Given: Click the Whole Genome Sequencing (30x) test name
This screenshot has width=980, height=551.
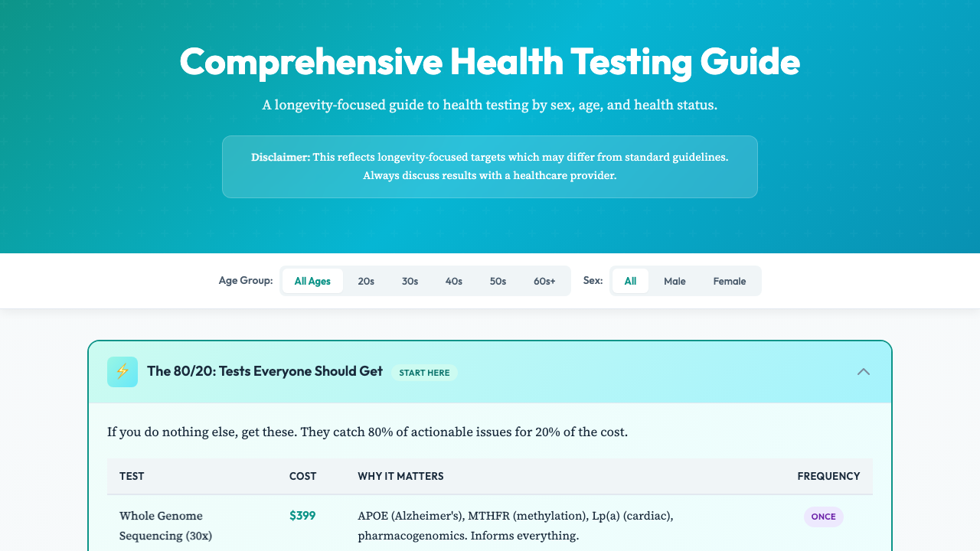Looking at the screenshot, I should [165, 526].
